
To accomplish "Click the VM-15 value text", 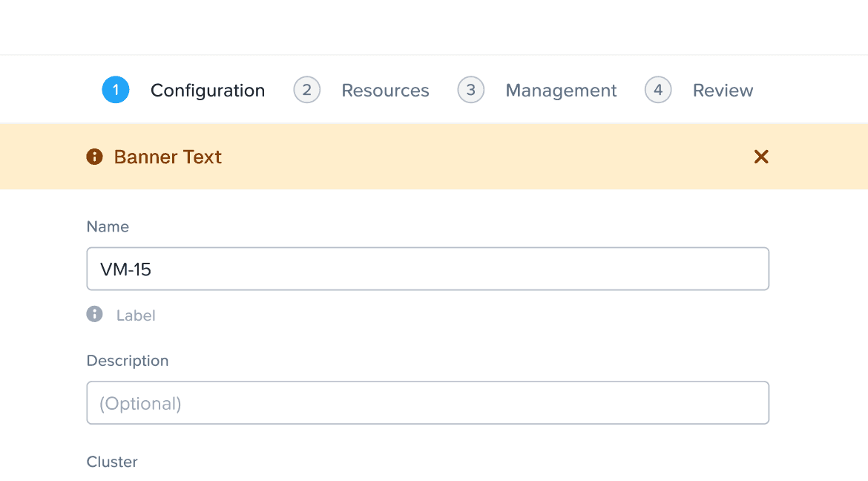I will 125,269.
